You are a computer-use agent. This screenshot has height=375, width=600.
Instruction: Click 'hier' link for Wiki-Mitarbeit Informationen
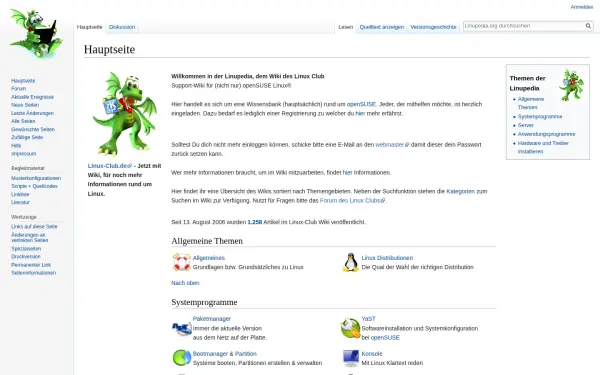point(347,173)
